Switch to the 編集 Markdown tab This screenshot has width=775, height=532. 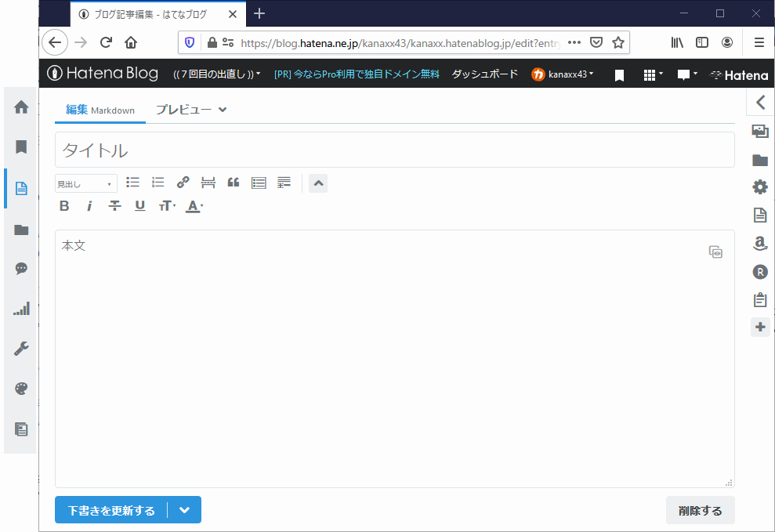coord(100,110)
